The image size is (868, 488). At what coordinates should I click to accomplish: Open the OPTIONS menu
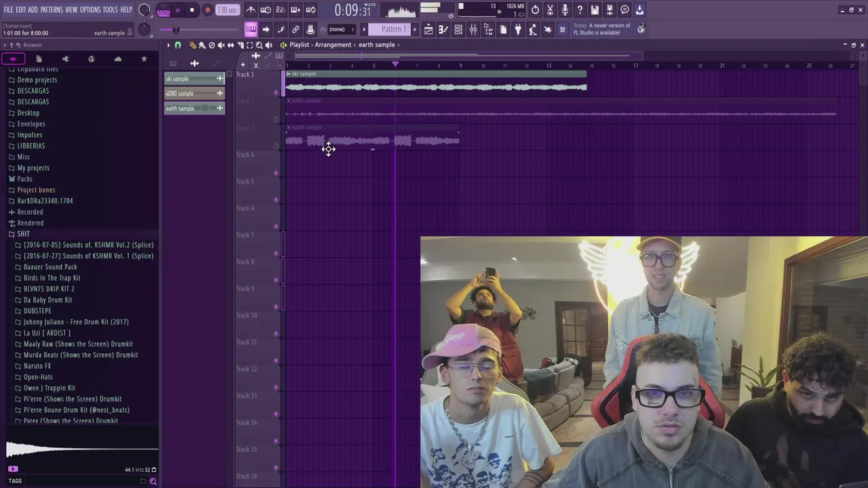(x=90, y=9)
